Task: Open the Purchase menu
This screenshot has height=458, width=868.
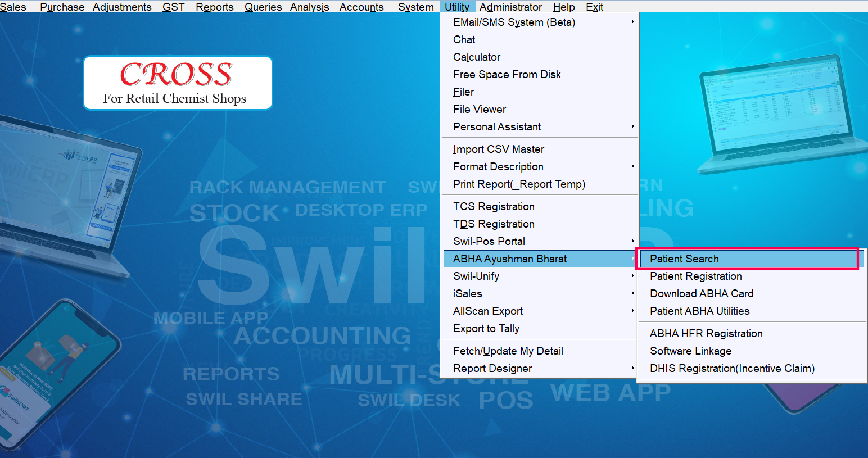Action: coord(62,7)
